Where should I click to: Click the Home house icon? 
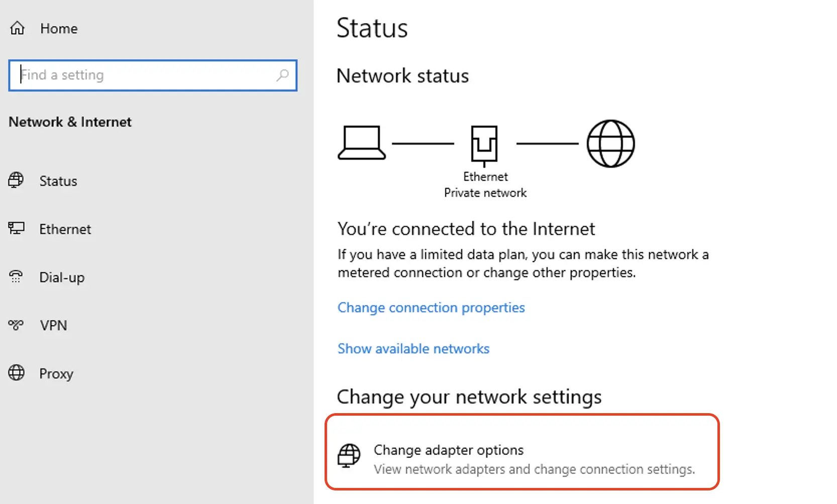click(x=17, y=28)
